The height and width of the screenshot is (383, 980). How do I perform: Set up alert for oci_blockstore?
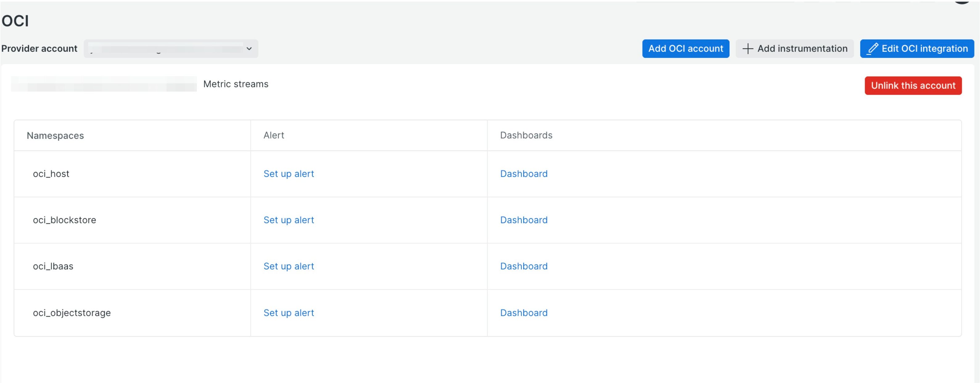coord(289,220)
